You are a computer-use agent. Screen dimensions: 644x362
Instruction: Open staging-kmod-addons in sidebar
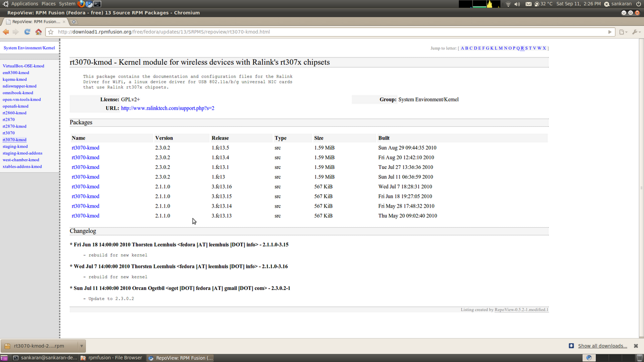22,153
